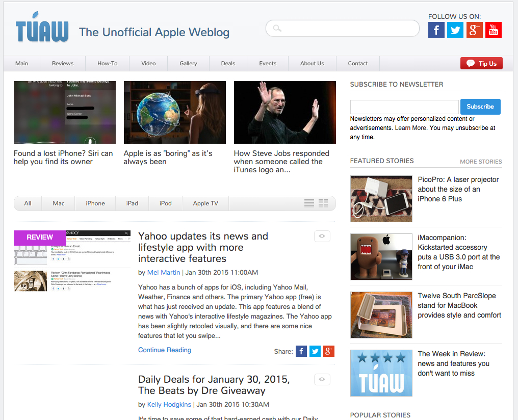Open the Steve Jobs story thumbnail
The image size is (518, 420).
click(x=285, y=112)
